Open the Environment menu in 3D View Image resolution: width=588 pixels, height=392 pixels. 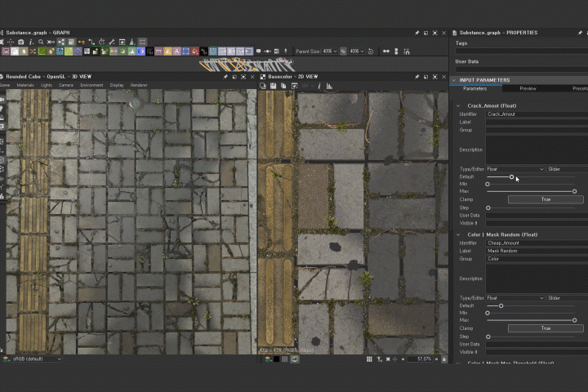91,85
